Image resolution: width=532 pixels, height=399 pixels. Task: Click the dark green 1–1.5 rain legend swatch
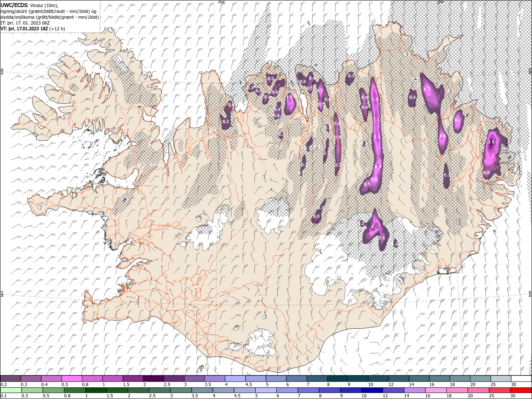point(96,390)
